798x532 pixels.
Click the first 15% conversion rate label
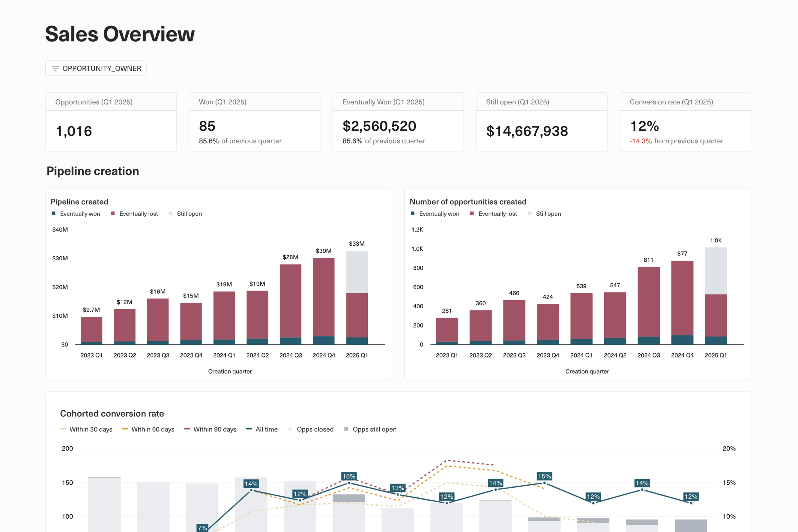pos(349,476)
